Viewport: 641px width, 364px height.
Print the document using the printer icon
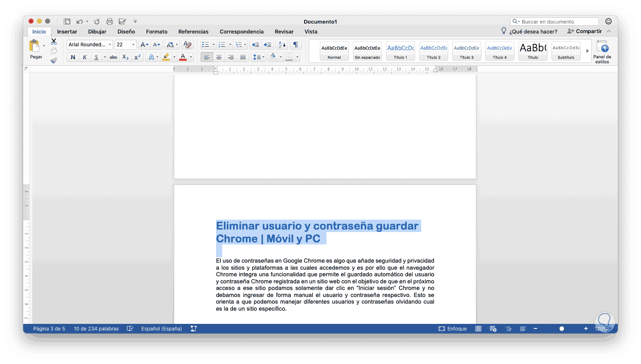tap(110, 22)
